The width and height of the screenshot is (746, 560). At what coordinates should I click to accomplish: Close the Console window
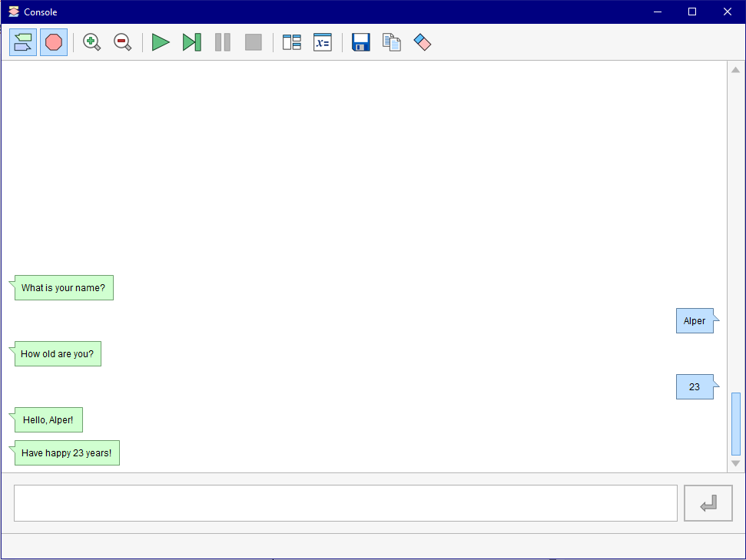tap(728, 12)
